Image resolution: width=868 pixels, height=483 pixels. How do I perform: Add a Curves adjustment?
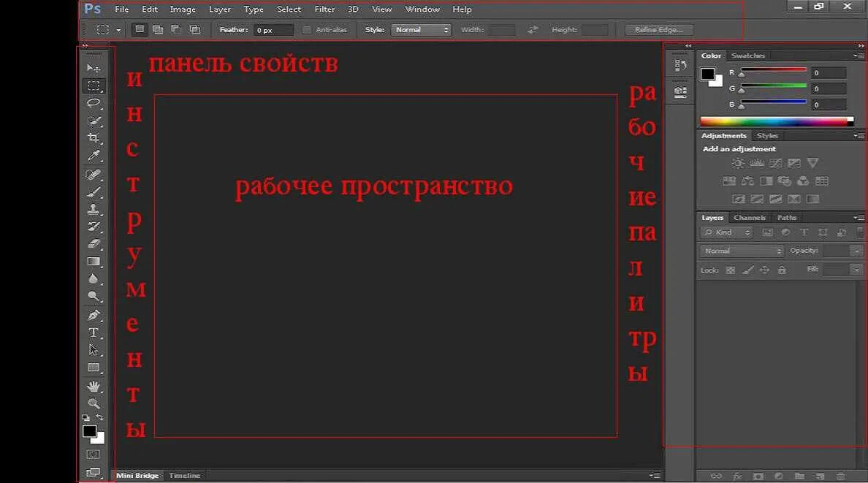tap(775, 163)
